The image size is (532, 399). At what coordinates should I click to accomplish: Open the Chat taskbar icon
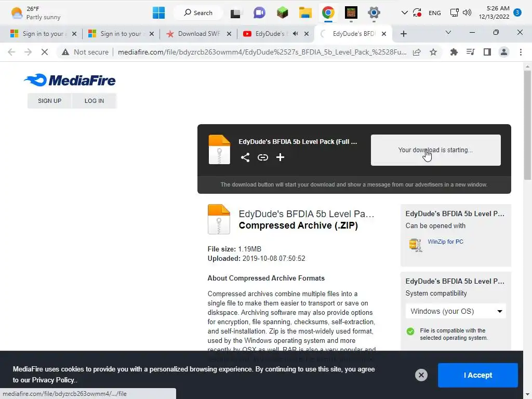[259, 13]
